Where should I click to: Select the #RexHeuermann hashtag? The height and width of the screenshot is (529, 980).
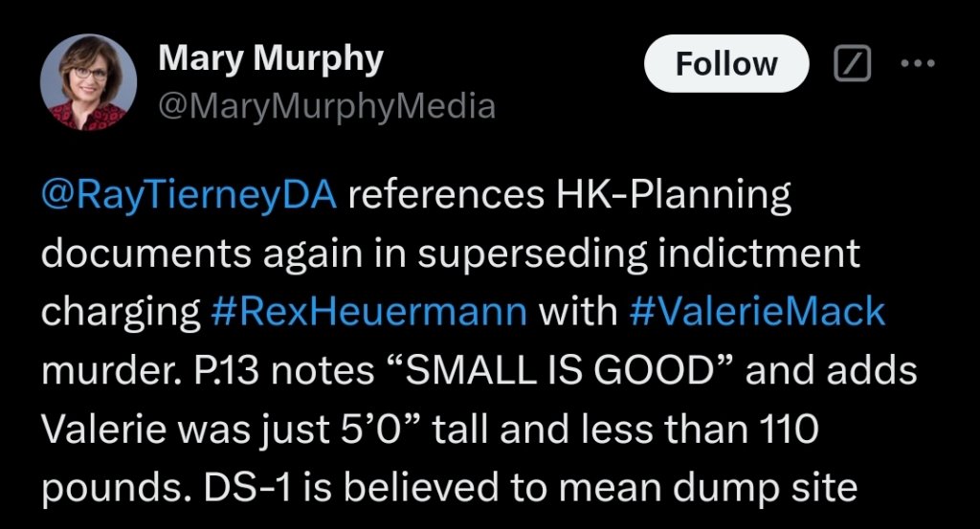coord(366,313)
